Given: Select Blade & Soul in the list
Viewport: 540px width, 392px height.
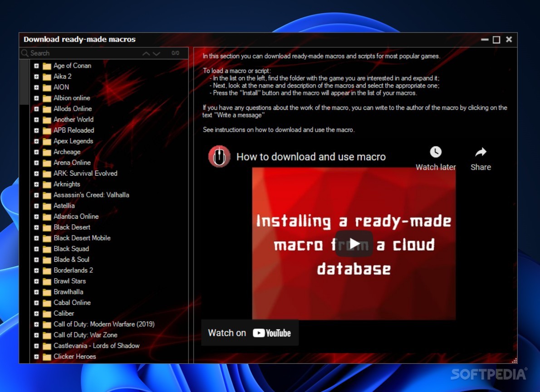Looking at the screenshot, I should point(71,260).
